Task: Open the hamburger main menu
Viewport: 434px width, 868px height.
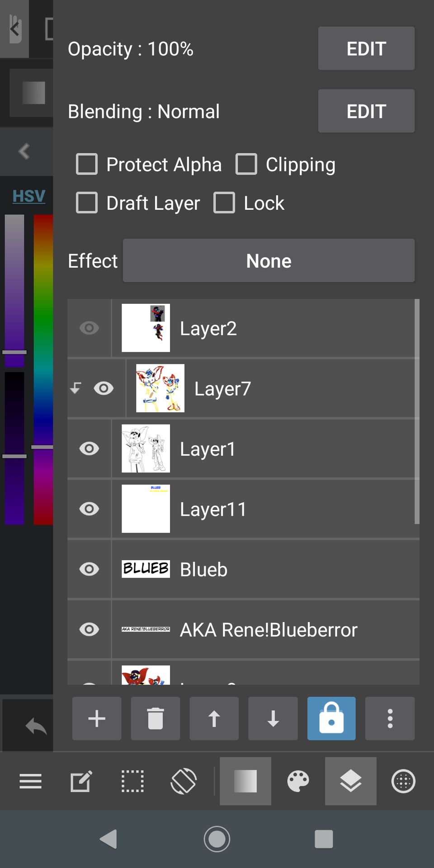Action: (x=31, y=781)
